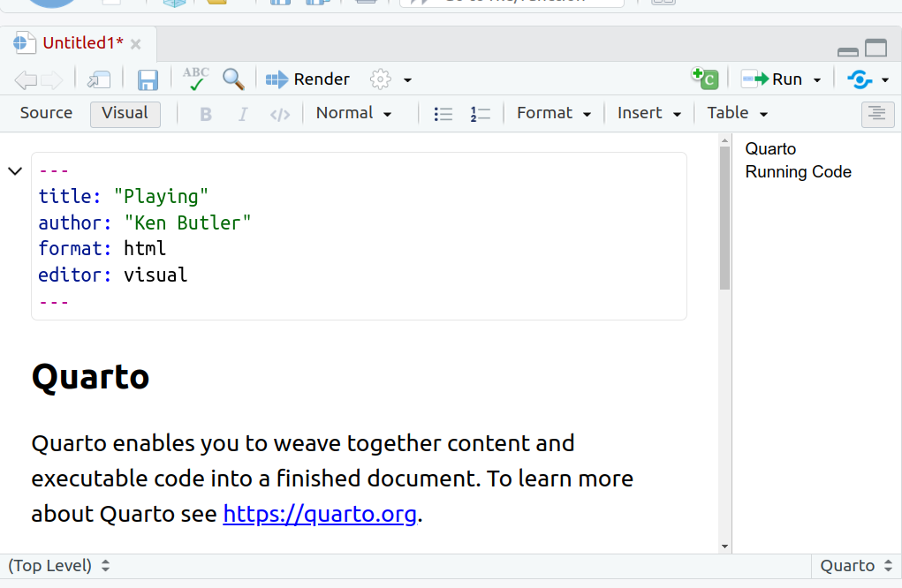Open the Format menu

click(554, 113)
